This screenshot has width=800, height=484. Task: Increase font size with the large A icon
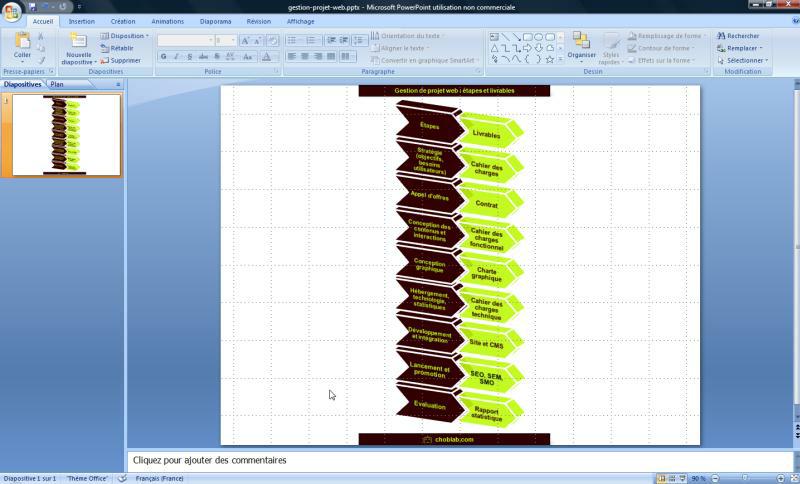(x=245, y=41)
